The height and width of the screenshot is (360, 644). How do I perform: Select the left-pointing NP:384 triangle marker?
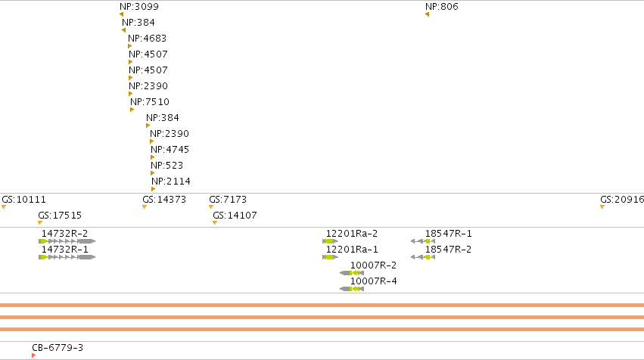pos(123,30)
